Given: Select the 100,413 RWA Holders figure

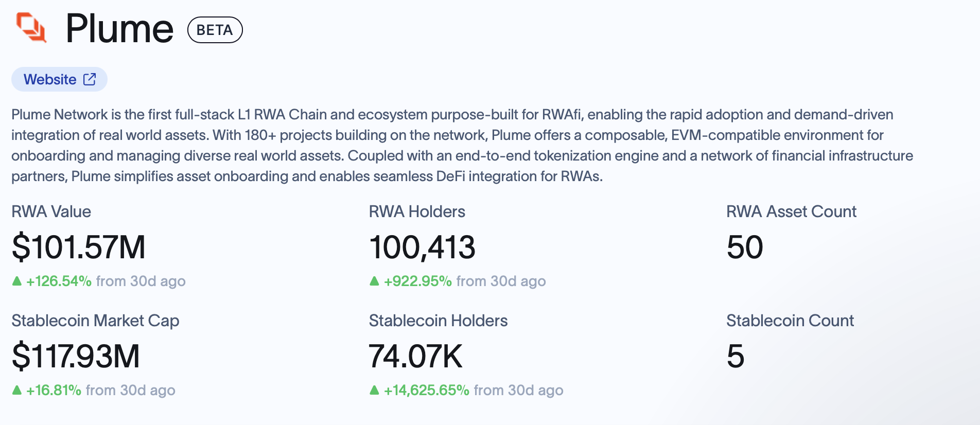Looking at the screenshot, I should coord(422,247).
